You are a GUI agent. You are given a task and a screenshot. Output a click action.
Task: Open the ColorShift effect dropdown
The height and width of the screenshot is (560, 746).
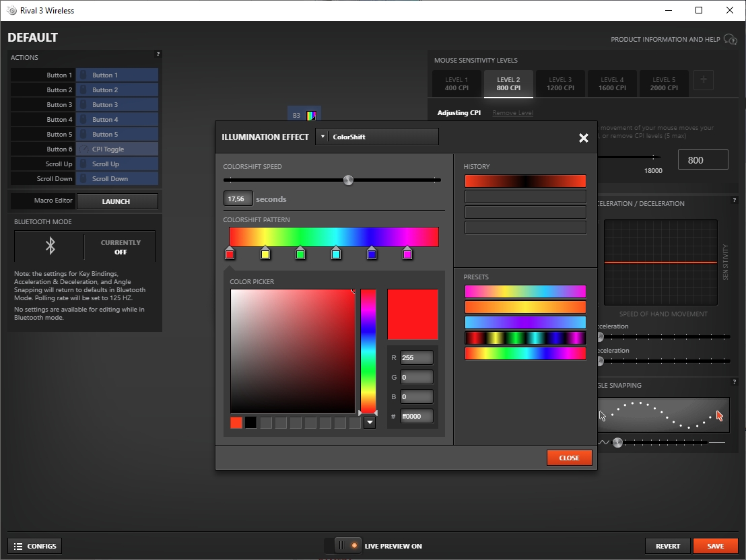(377, 137)
